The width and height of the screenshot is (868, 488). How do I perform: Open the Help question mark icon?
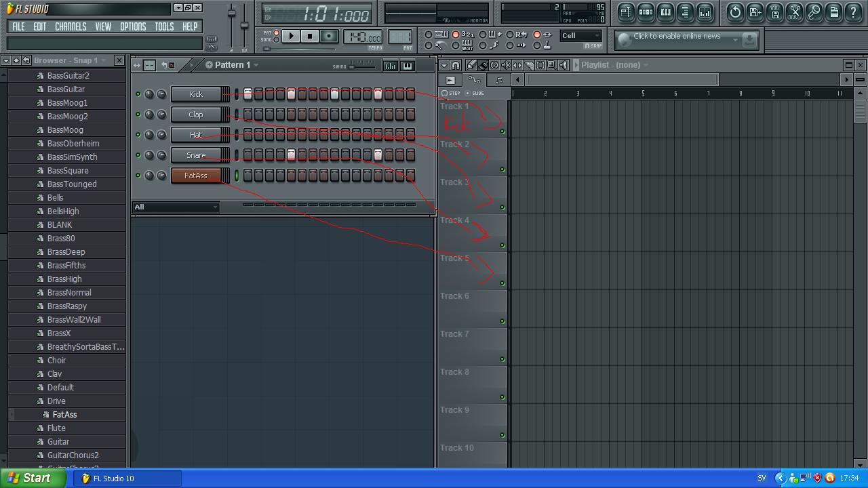pos(854,12)
